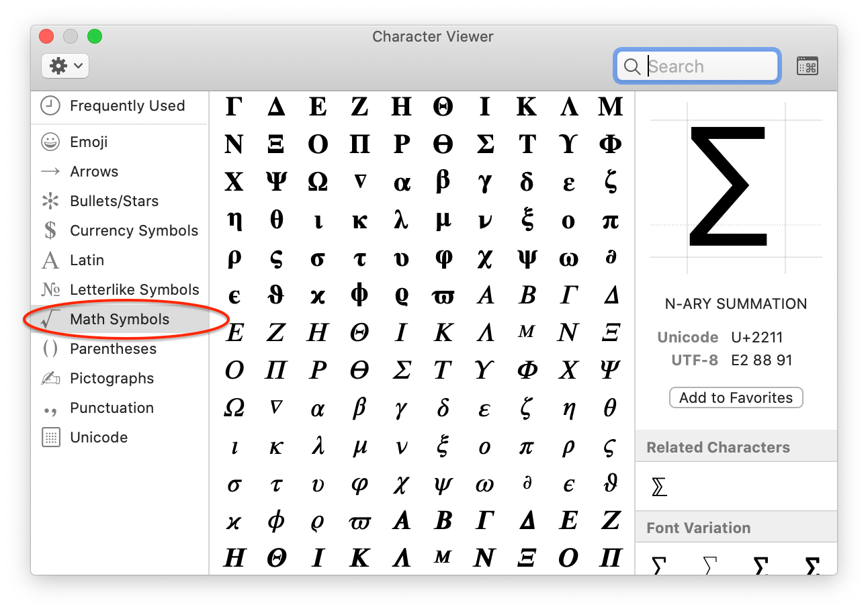Toggle the expanded character grid view icon

(x=807, y=65)
